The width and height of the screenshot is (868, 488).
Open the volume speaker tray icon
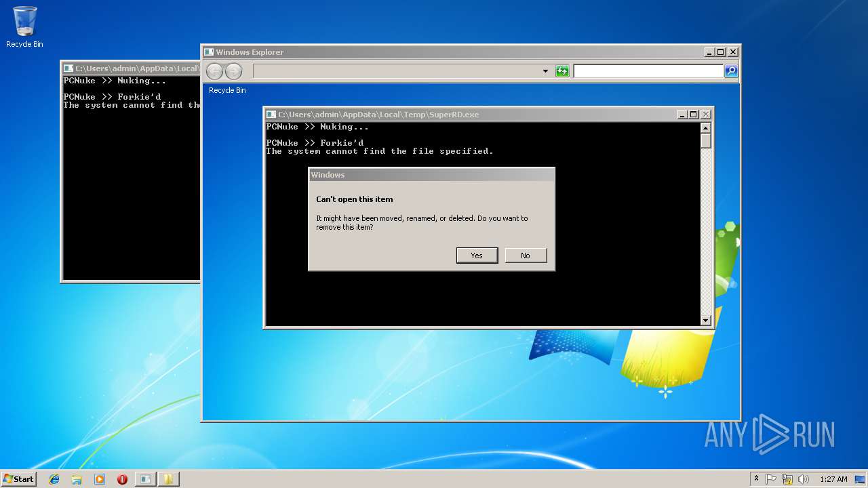(x=803, y=479)
